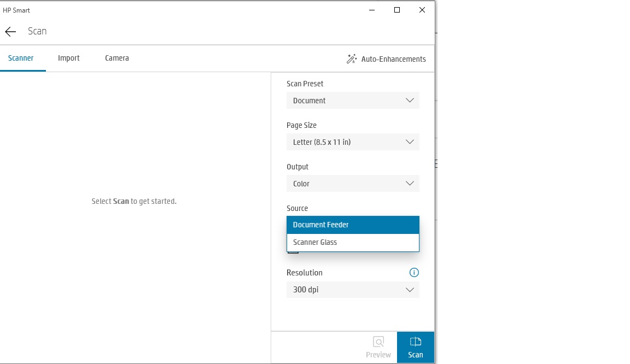Click the magnifier icon above Preview

[x=378, y=341]
